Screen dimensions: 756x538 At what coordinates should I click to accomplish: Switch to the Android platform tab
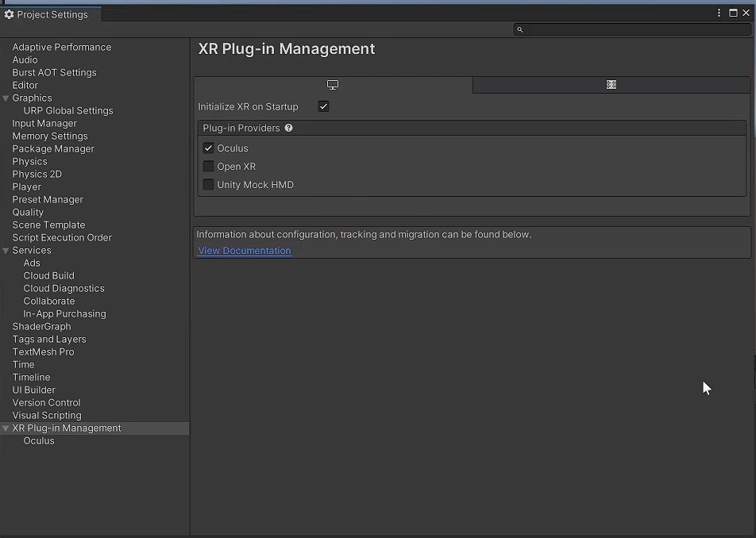611,84
